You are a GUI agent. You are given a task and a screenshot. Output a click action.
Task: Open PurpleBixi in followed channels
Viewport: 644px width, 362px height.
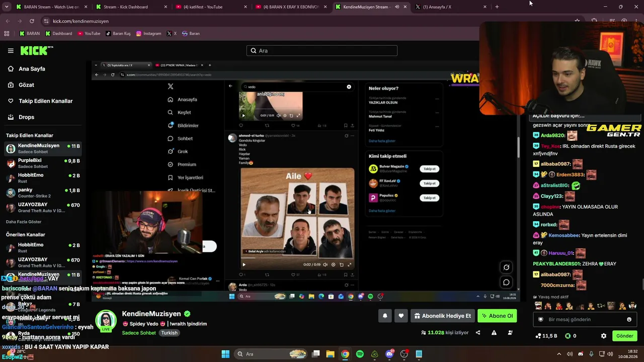[x=43, y=163]
